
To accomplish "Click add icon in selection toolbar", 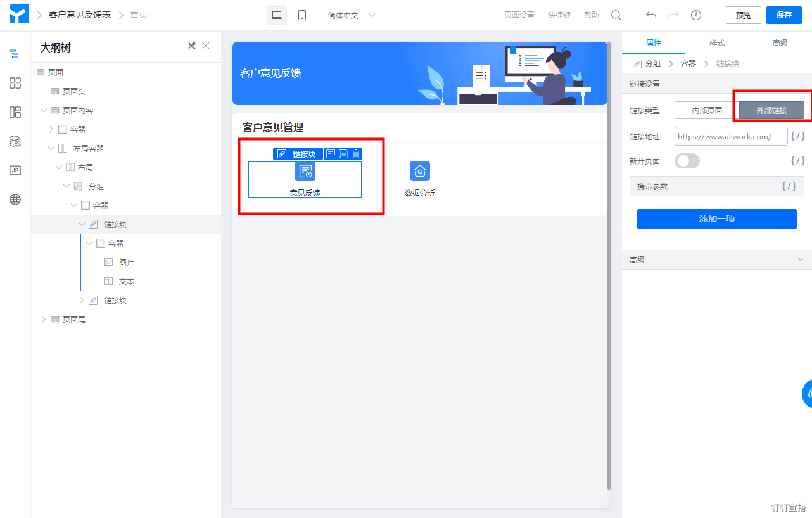I will point(331,154).
